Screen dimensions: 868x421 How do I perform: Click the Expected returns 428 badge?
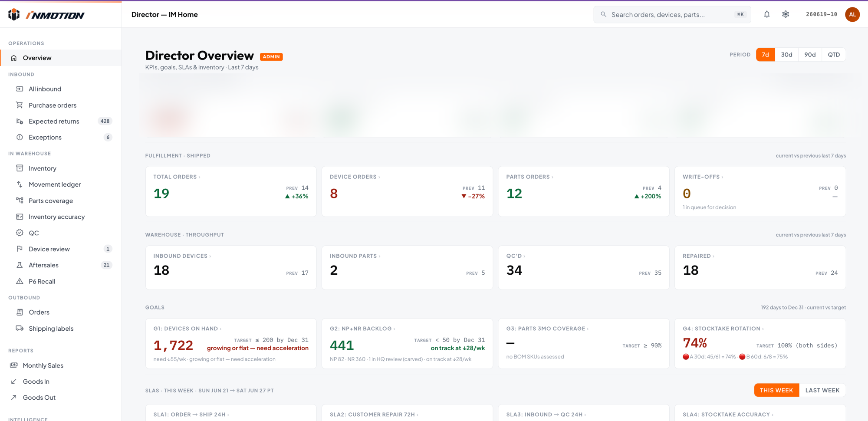[x=105, y=121]
